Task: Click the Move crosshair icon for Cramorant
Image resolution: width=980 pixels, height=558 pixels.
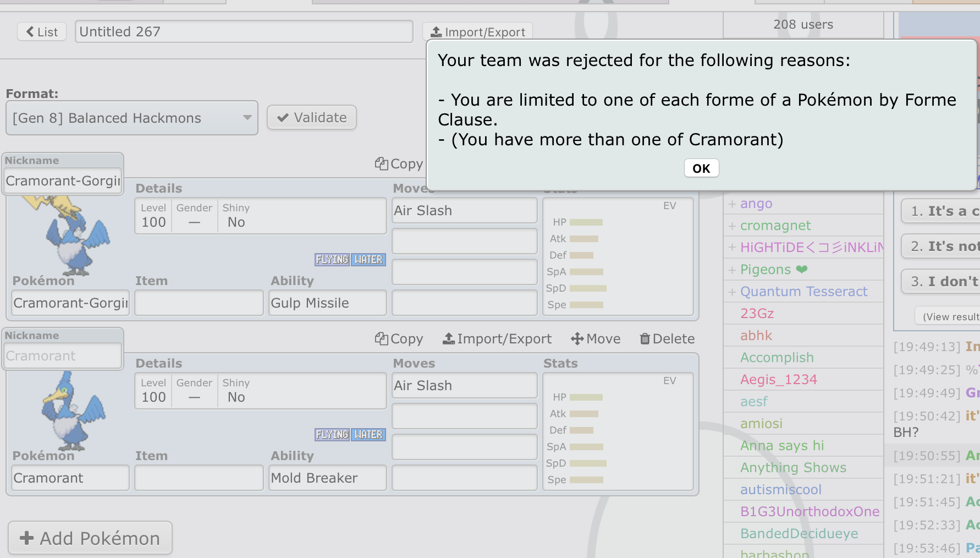Action: pyautogui.click(x=577, y=338)
